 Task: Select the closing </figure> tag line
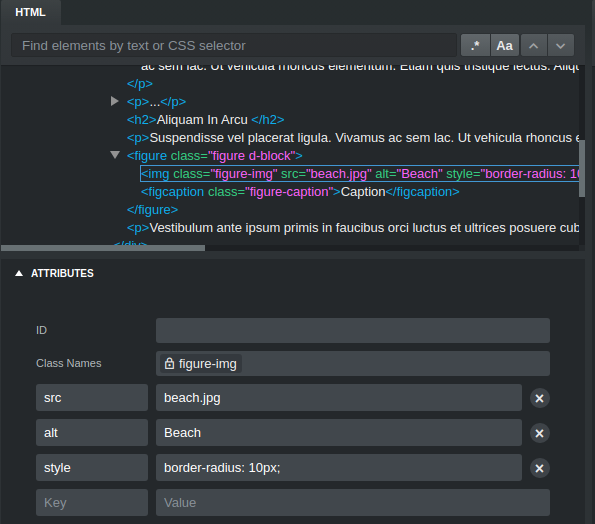(x=152, y=210)
